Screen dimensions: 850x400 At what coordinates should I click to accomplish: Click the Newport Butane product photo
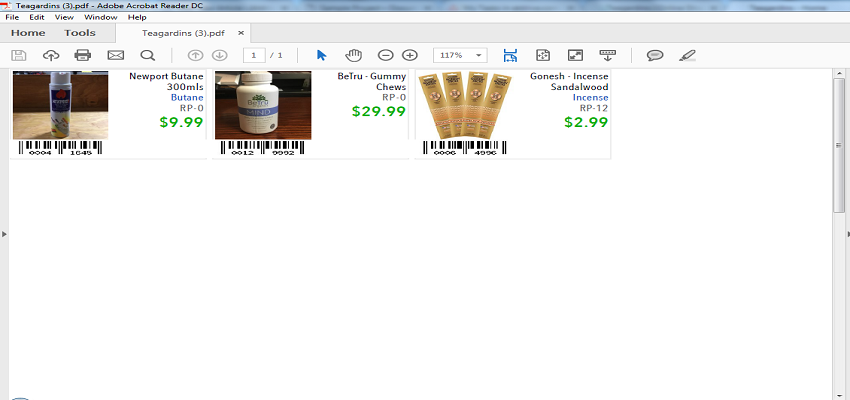[61, 105]
